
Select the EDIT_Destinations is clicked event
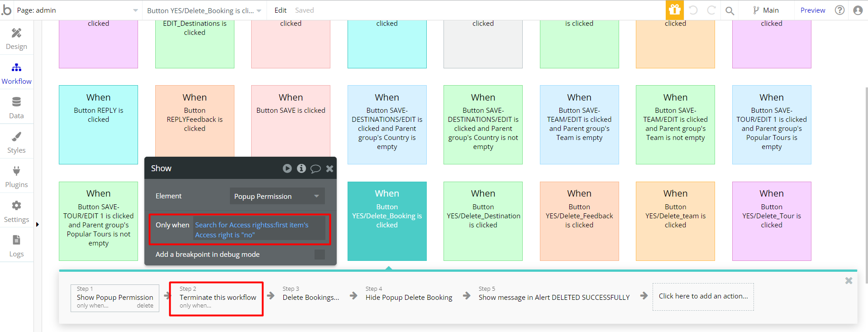(x=195, y=44)
